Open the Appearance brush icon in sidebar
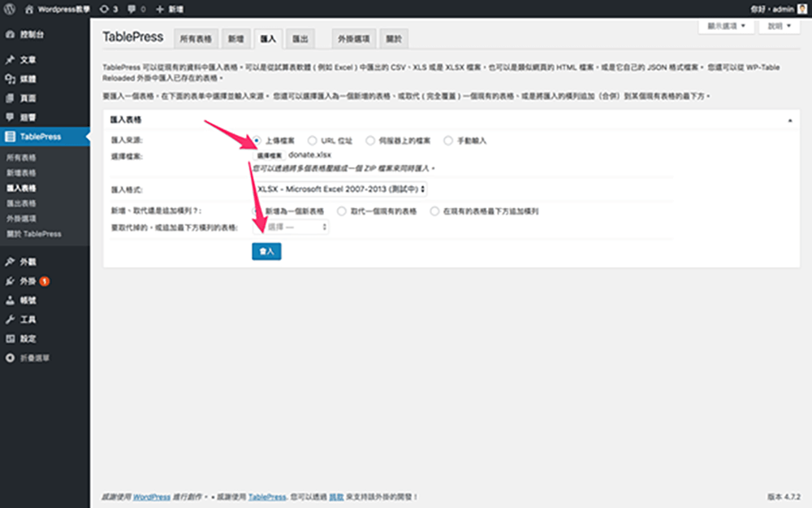This screenshot has width=812, height=508. 10,262
